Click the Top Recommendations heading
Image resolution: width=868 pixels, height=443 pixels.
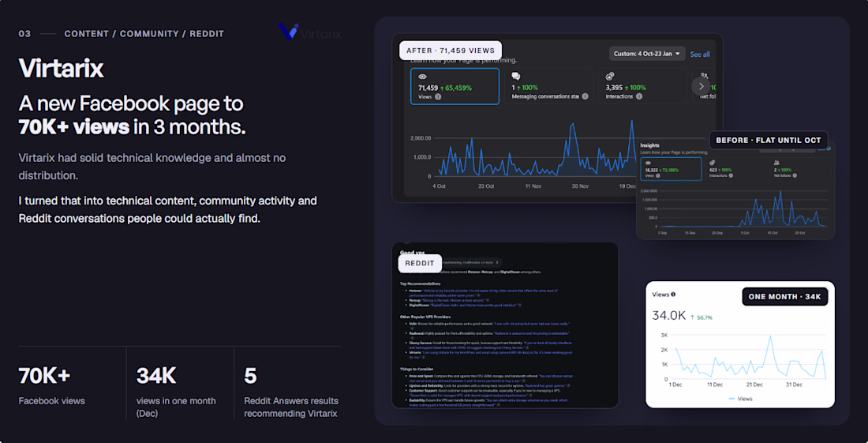pyautogui.click(x=418, y=283)
